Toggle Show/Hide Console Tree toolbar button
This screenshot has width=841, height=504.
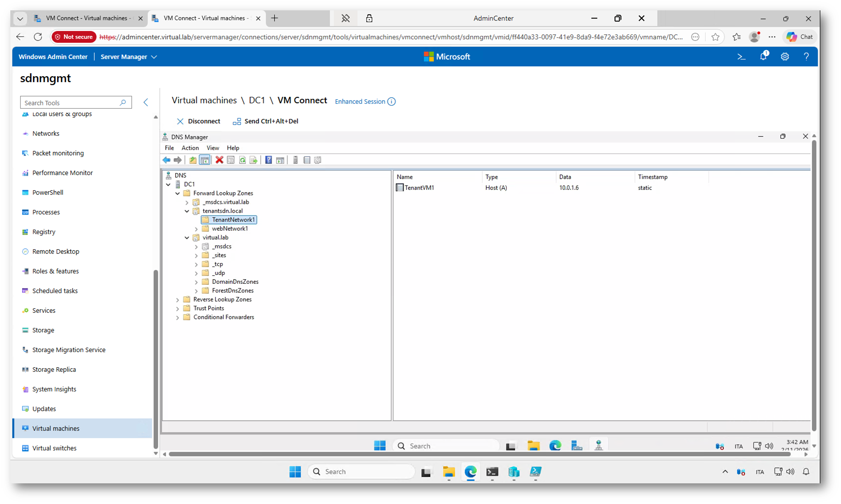[205, 160]
